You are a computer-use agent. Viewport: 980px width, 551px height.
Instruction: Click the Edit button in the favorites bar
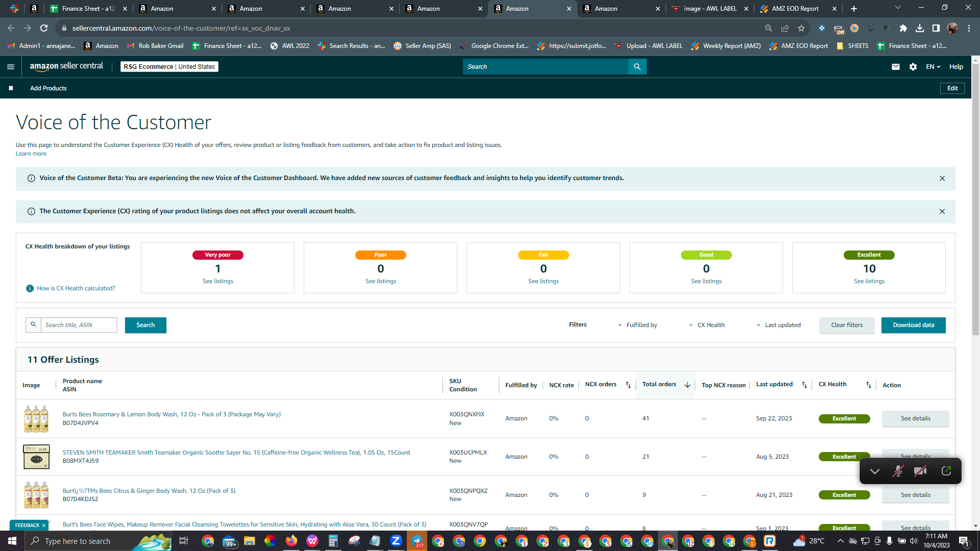point(952,88)
